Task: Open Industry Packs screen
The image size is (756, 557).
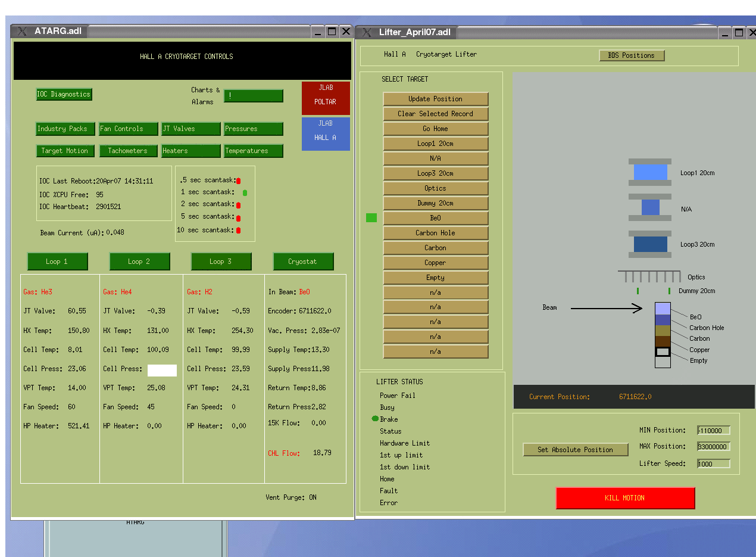Action: [x=64, y=129]
